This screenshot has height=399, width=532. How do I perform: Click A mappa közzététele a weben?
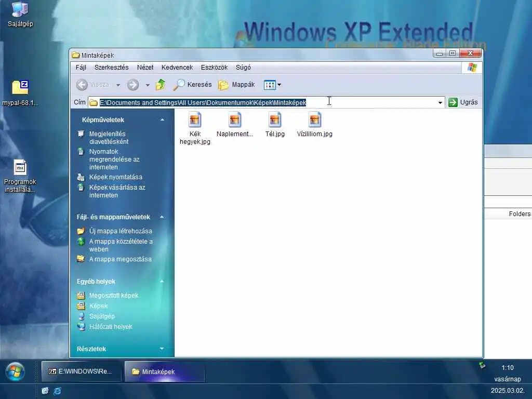pos(121,245)
